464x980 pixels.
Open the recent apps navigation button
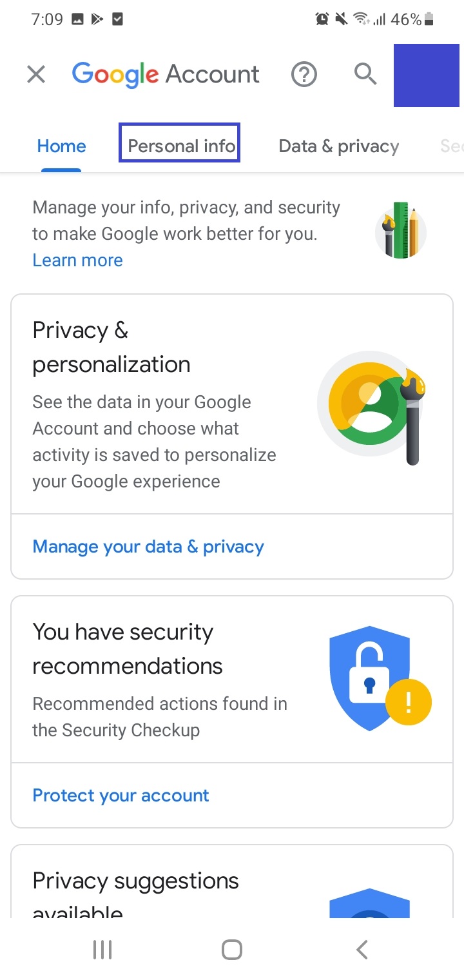pos(102,949)
